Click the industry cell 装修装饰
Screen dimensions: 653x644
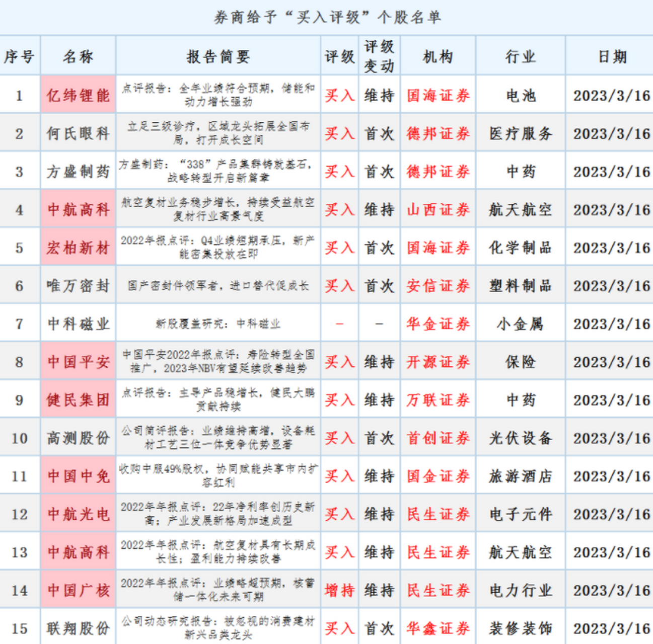click(521, 628)
